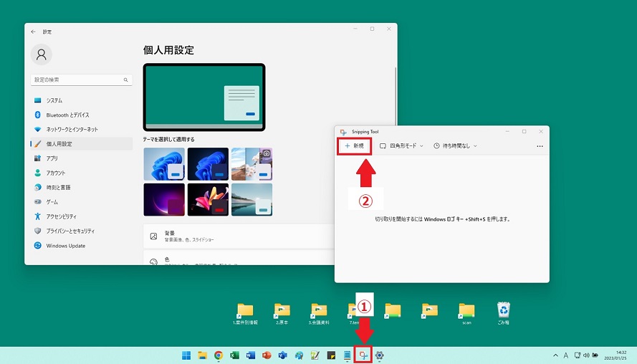Go back with Settings back arrow
Viewport: 637px width, 364px height.
point(33,32)
